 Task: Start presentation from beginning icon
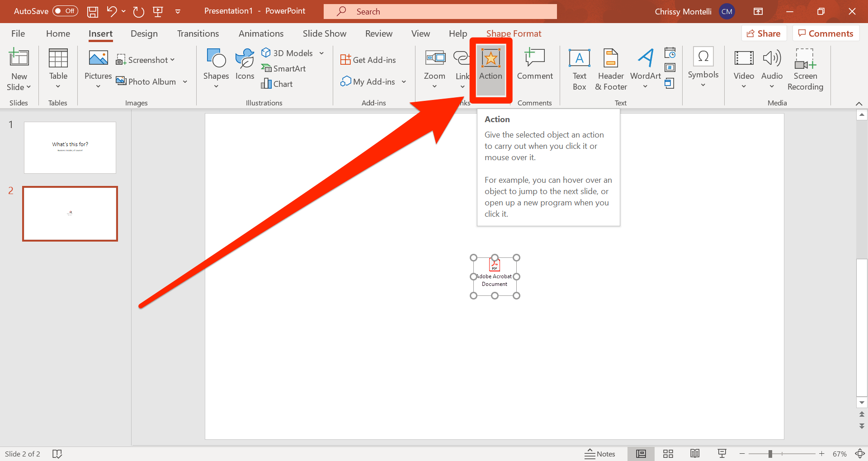158,11
